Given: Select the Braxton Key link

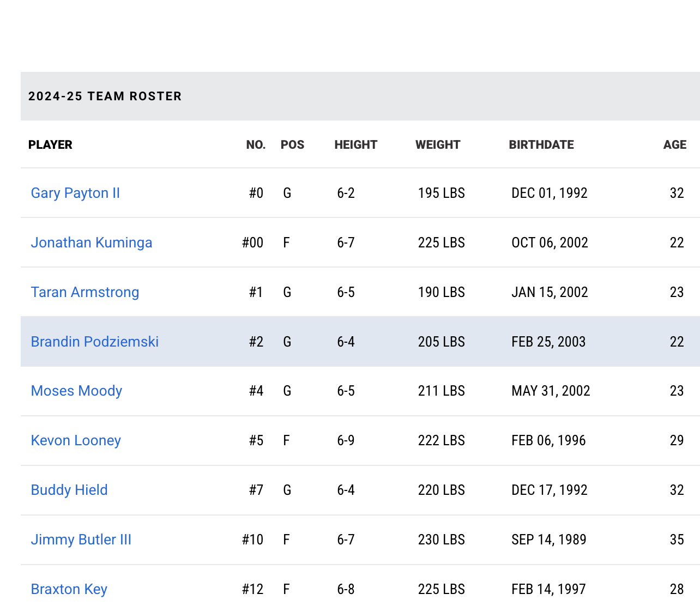Looking at the screenshot, I should 69,589.
